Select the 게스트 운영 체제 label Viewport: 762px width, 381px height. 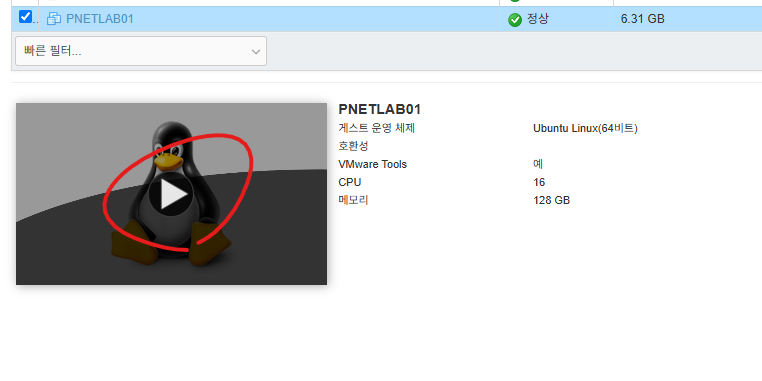377,128
